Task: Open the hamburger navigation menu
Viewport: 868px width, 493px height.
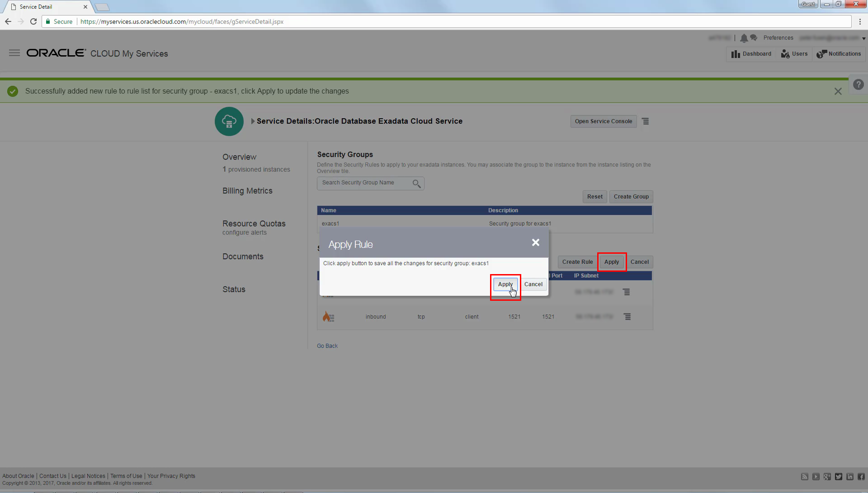Action: [x=14, y=53]
